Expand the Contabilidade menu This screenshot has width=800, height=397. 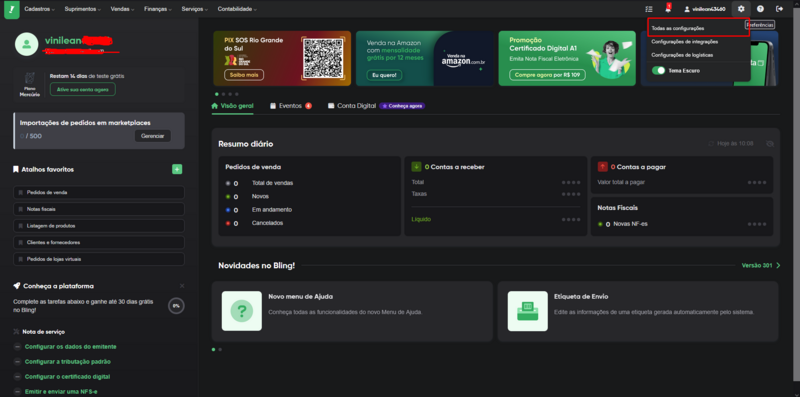[x=237, y=9]
